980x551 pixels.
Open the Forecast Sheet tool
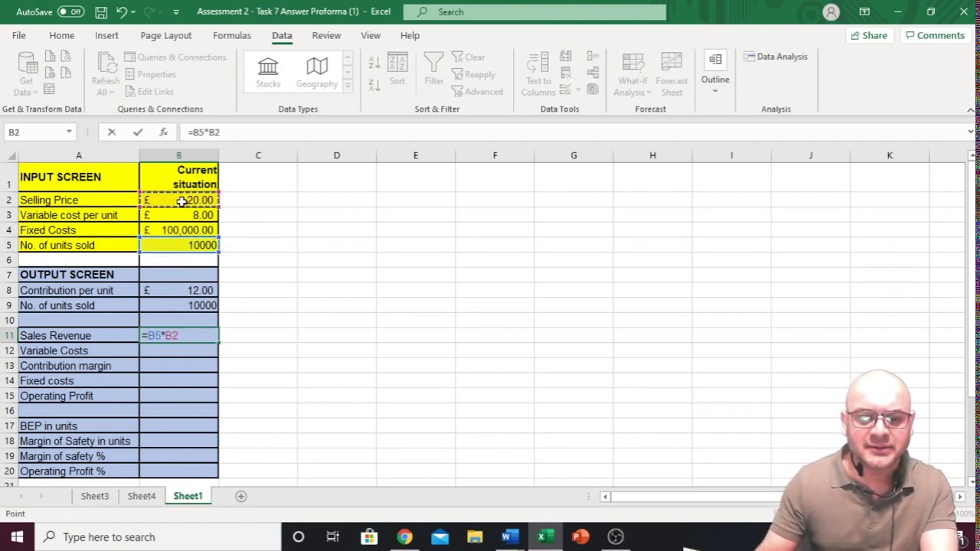click(671, 74)
